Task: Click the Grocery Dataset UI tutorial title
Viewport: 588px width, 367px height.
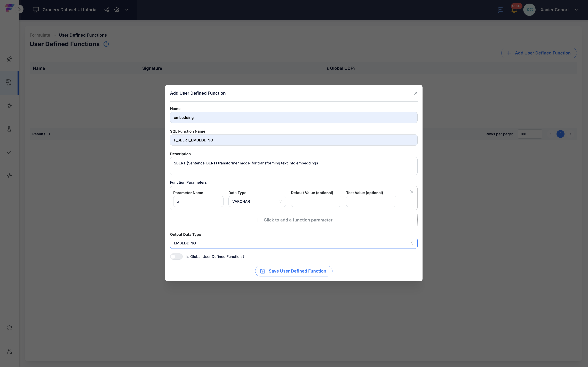Action: [x=70, y=10]
